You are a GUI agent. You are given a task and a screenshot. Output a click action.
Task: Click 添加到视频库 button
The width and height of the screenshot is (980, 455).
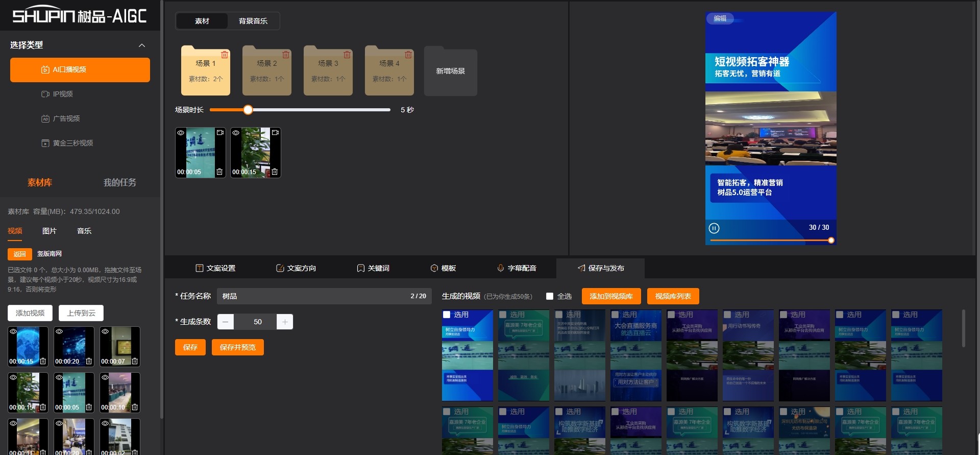click(611, 296)
